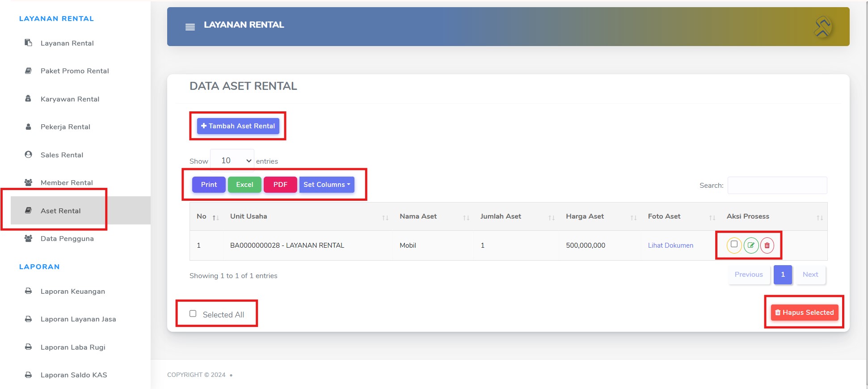This screenshot has width=868, height=389.
Task: Sort by Harga Aset column arrows
Action: tap(633, 218)
